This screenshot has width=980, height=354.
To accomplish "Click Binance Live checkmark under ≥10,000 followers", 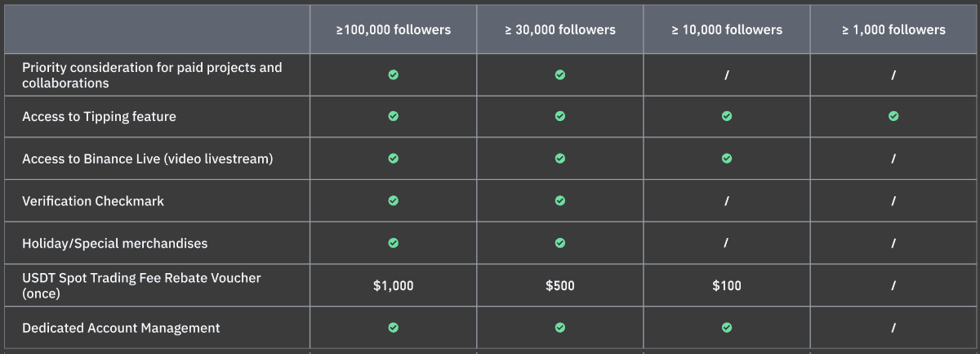I will [727, 159].
